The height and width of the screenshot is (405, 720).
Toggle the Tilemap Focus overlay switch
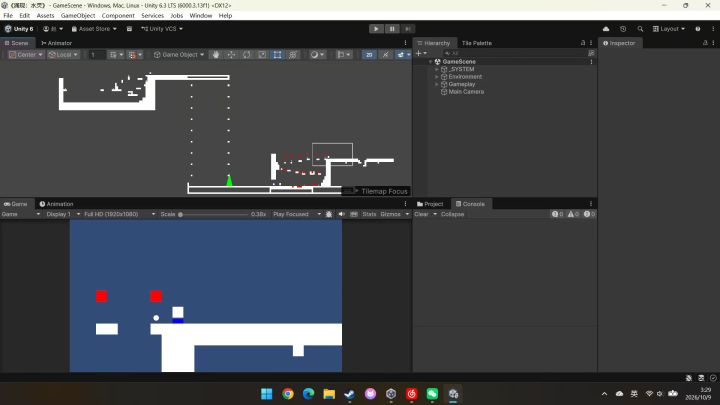coord(350,191)
